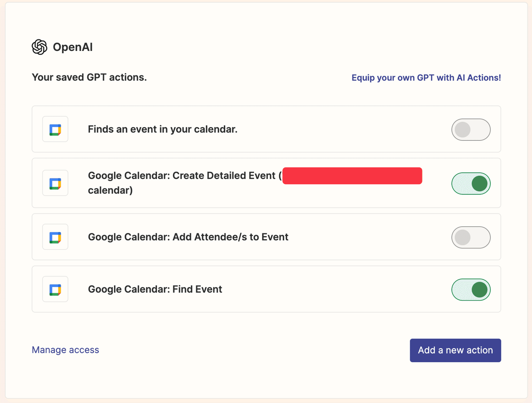
Task: Switch off the 'Google Calendar: Find Event' toggle
Action: click(471, 290)
